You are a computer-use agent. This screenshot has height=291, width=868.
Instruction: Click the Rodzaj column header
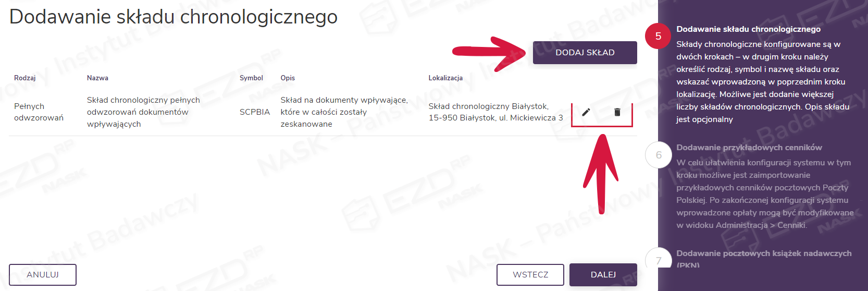[x=25, y=78]
